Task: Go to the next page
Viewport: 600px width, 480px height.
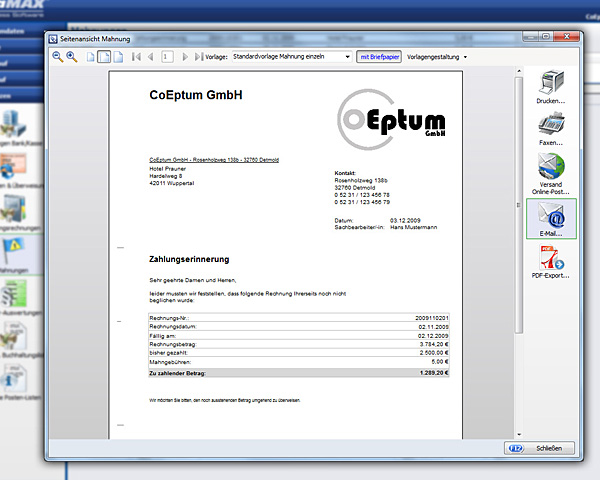Action: (x=185, y=57)
